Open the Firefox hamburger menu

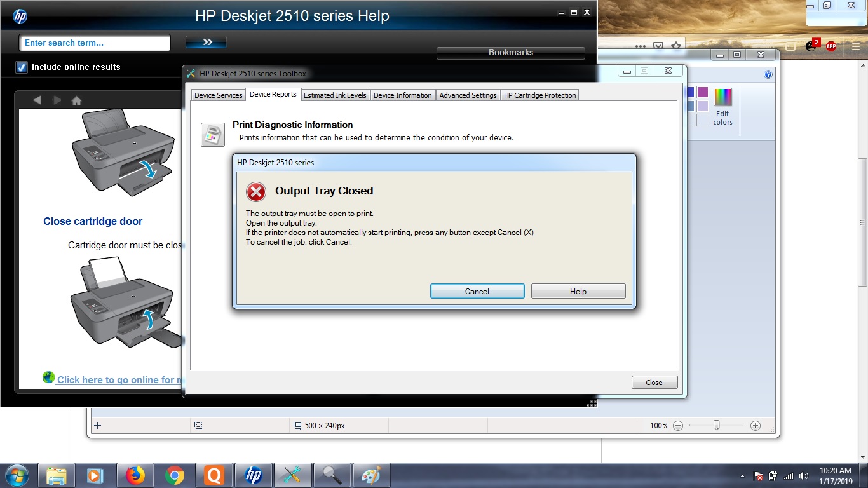pyautogui.click(x=855, y=46)
